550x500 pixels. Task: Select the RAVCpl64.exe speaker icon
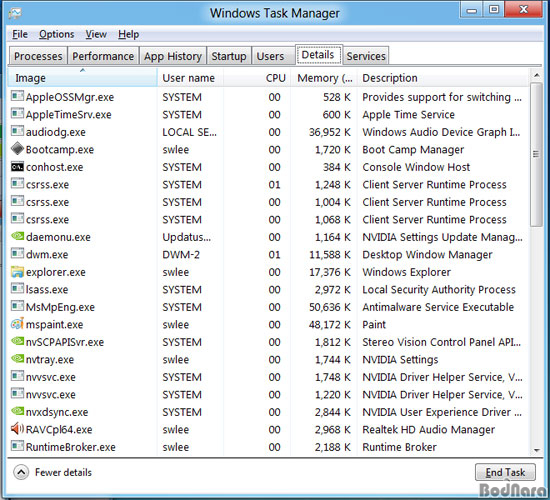(x=17, y=428)
